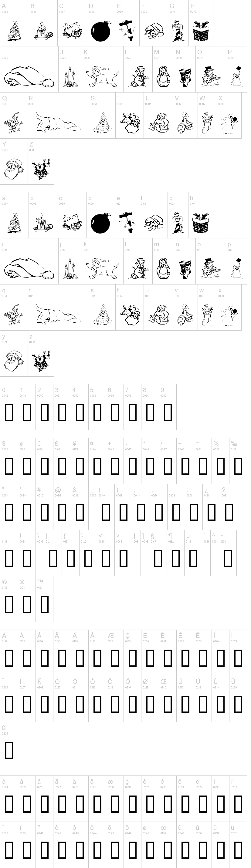This screenshot has width=251, height=868.
Task: Select the empty glyph cell for copyright symbol
Action: tap(9, 604)
